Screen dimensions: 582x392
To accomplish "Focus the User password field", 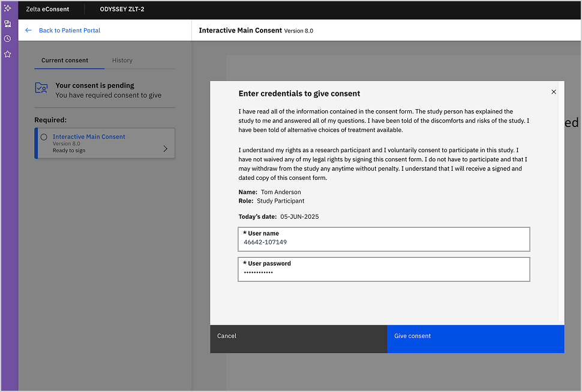I will click(384, 272).
